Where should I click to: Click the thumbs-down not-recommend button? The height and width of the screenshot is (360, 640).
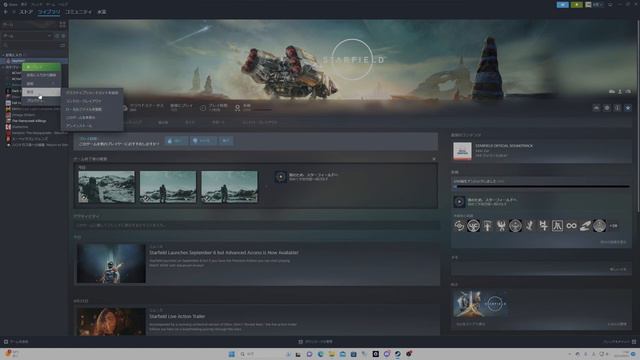click(x=203, y=141)
